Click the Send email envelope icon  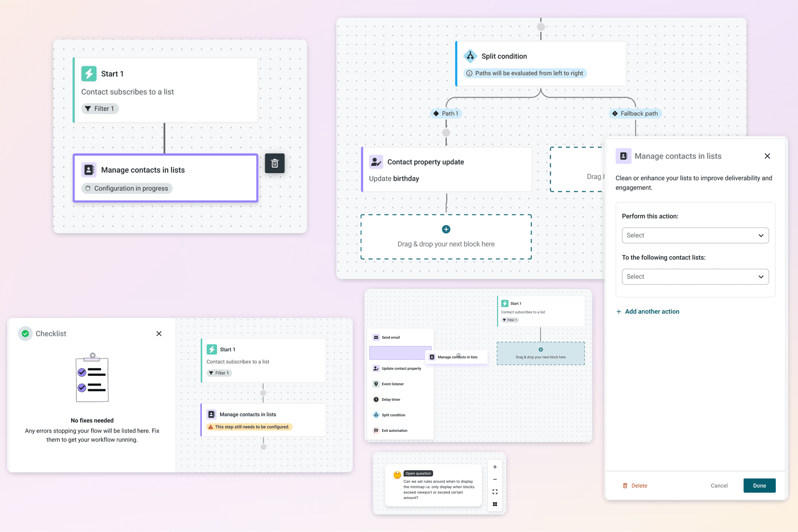[x=376, y=337]
